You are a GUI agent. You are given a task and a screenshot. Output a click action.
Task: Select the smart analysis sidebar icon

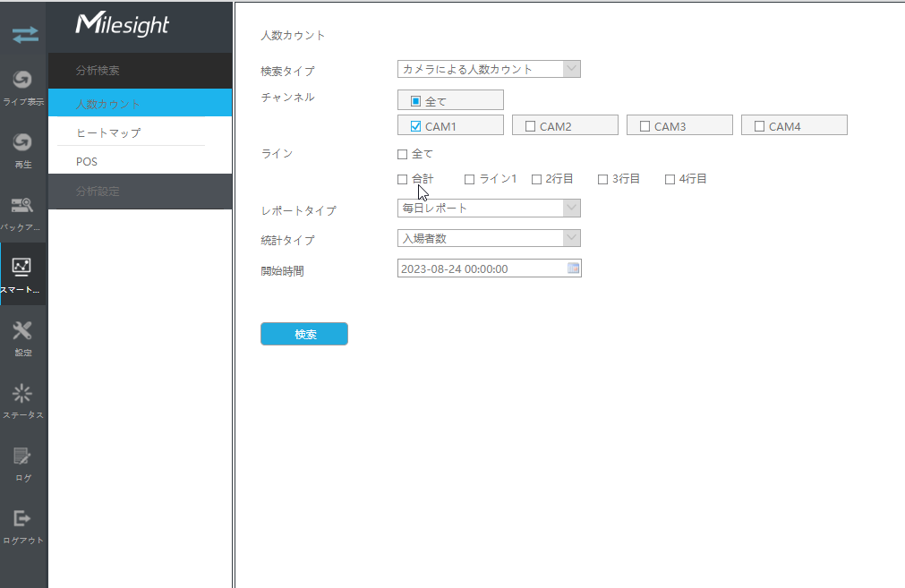coord(23,268)
